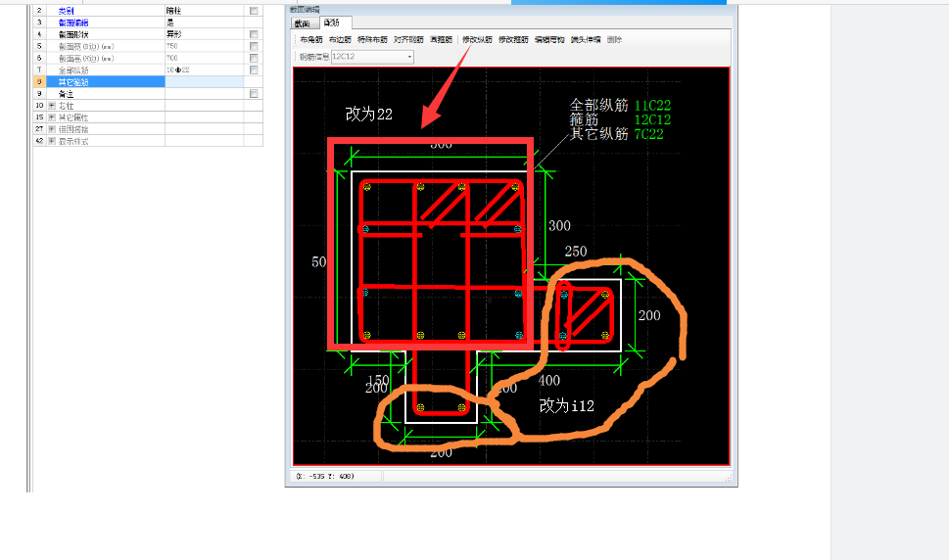This screenshot has height=560, width=949.
Task: Click the 是 value of 截面编辑
Action: (x=204, y=23)
